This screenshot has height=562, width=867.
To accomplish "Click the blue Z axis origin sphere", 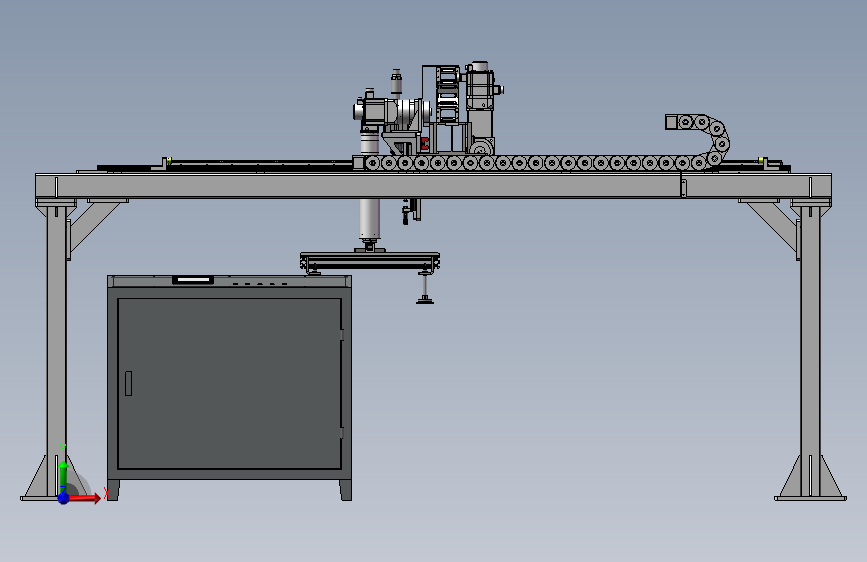I will pyautogui.click(x=64, y=498).
